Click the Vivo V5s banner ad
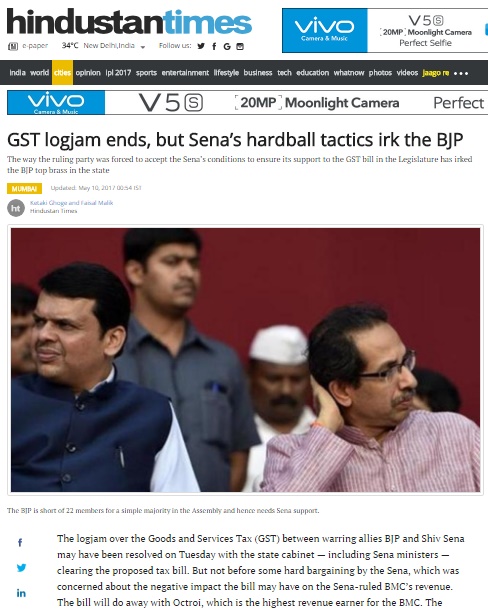 pos(247,102)
